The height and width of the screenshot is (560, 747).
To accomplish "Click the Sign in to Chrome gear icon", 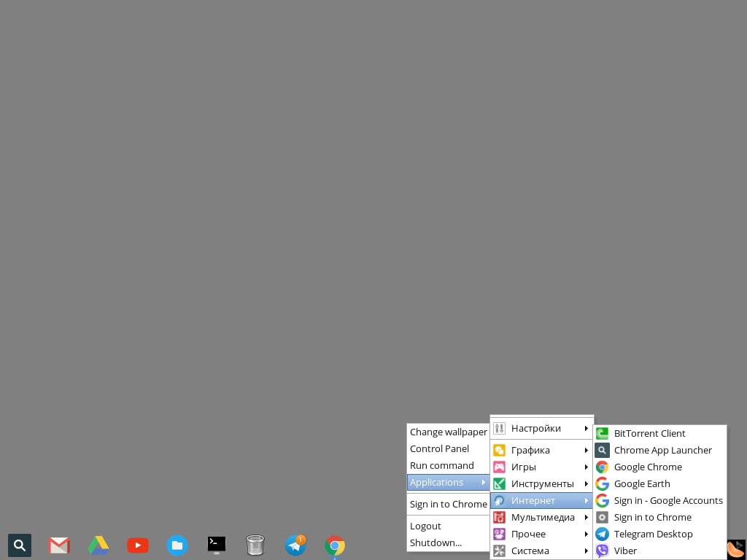I will [602, 517].
